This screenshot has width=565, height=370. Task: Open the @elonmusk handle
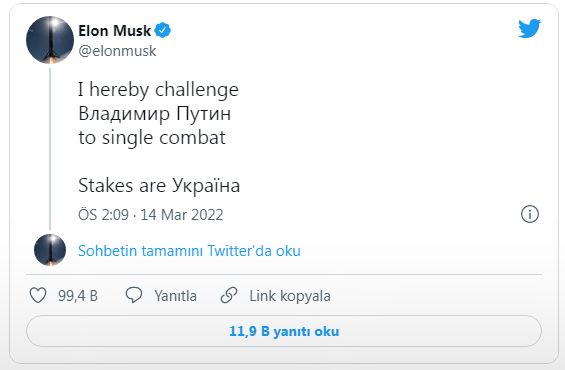click(117, 51)
